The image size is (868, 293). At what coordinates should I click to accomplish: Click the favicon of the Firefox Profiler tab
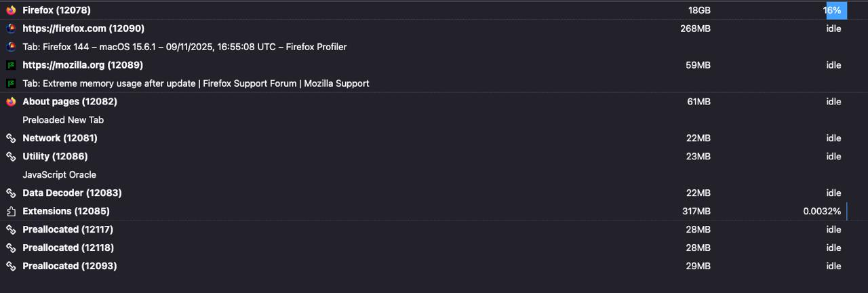click(11, 47)
